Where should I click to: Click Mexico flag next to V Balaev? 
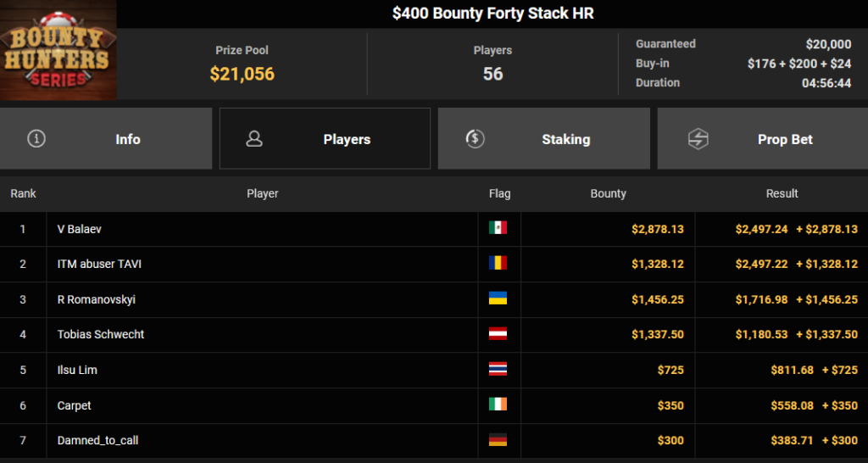498,227
